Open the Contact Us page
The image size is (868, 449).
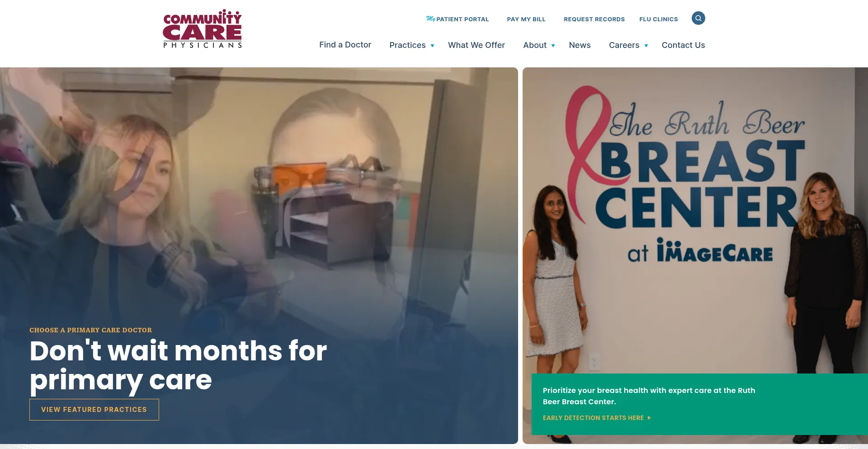(x=683, y=45)
